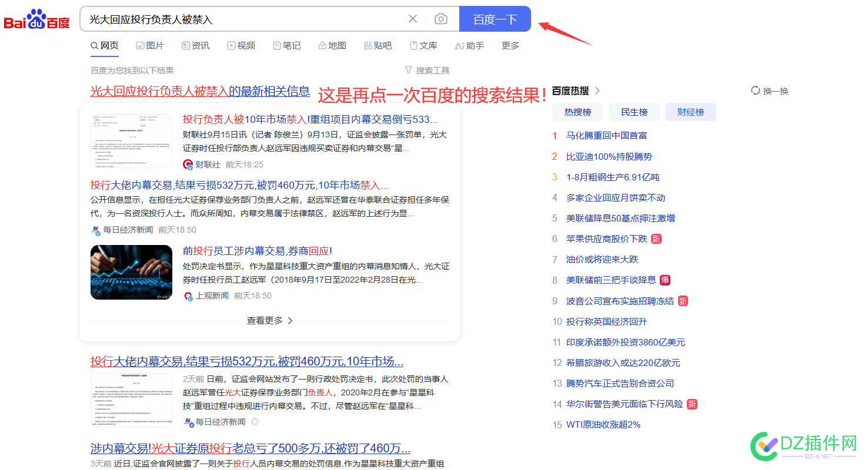Open image search via camera icon

click(441, 19)
